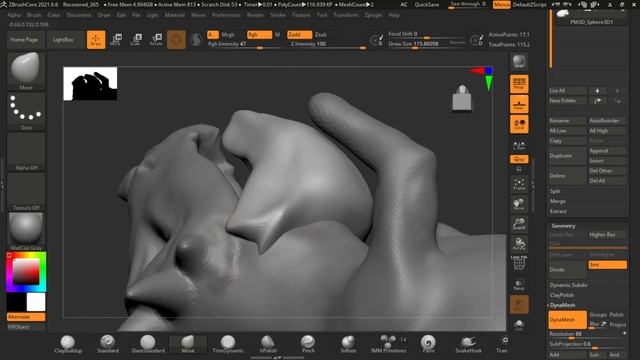Select the Standard brush
This screenshot has height=360, width=640.
tap(108, 344)
